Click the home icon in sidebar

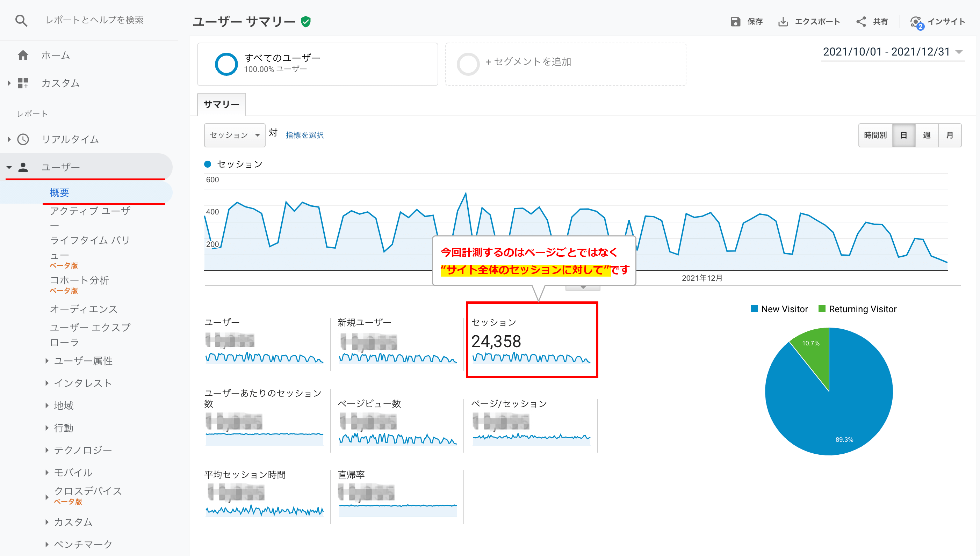click(23, 56)
